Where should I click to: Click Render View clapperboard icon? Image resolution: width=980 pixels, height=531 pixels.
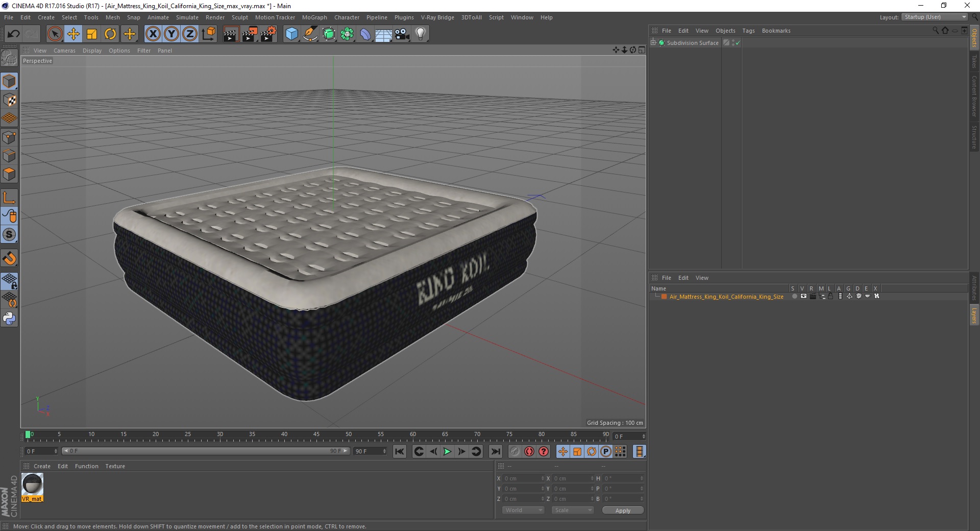coord(231,34)
